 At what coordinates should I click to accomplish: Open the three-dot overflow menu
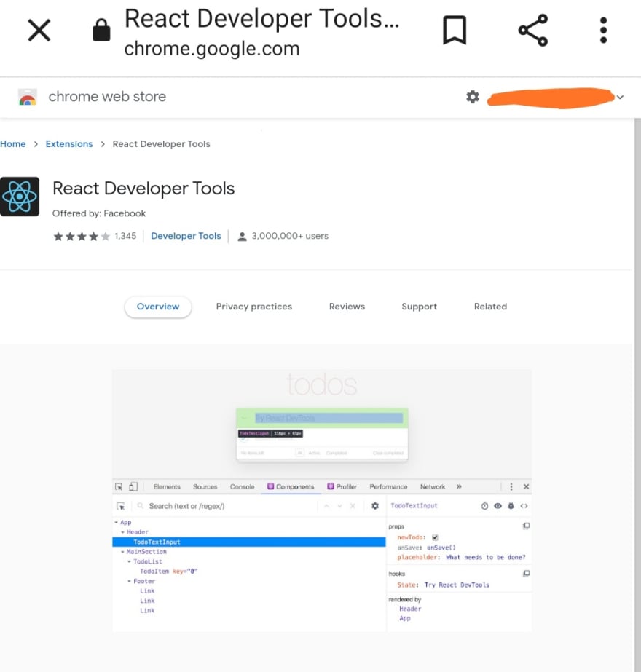(603, 30)
